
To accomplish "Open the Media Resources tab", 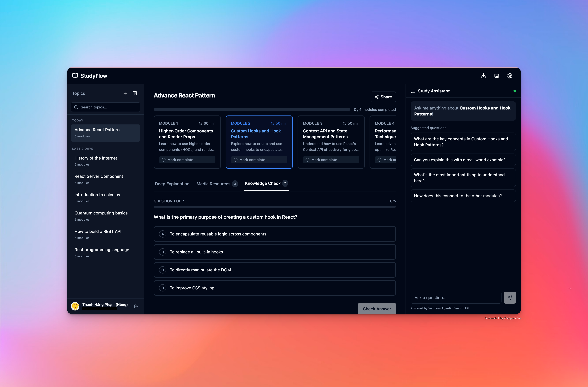I will [217, 184].
